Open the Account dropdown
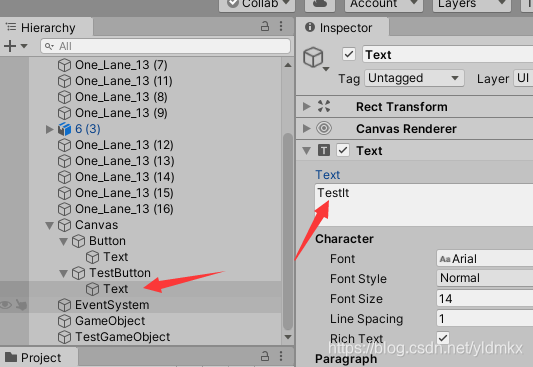533x367 pixels. tap(384, 4)
